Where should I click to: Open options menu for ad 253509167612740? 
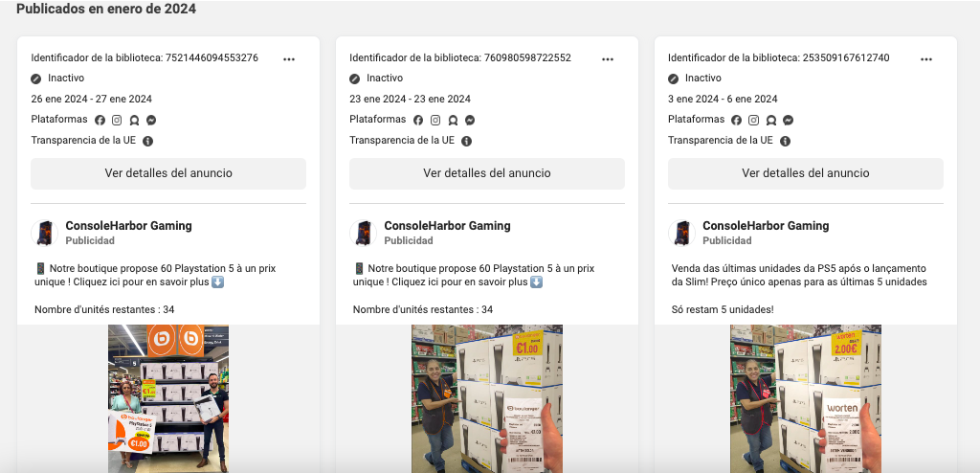[926, 58]
